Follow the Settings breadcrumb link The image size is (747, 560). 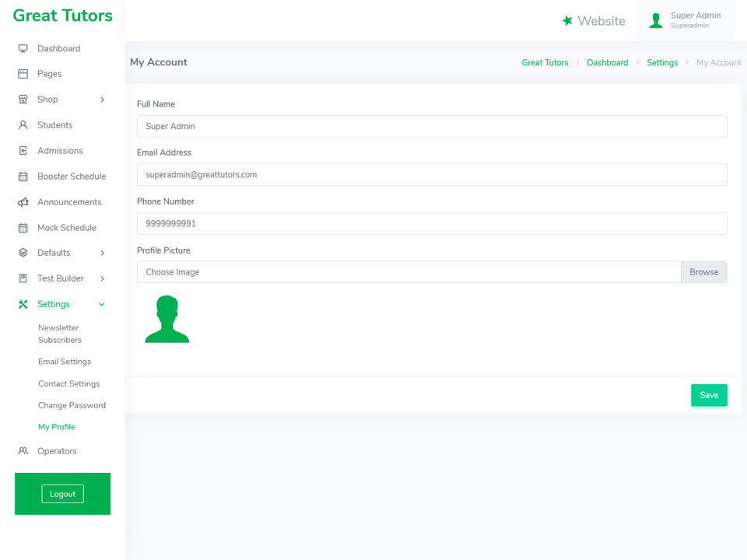coord(661,62)
